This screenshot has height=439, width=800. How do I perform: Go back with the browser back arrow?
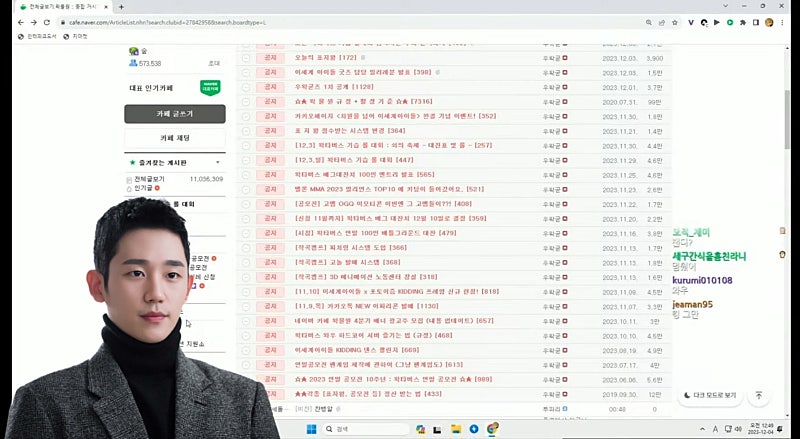click(20, 22)
